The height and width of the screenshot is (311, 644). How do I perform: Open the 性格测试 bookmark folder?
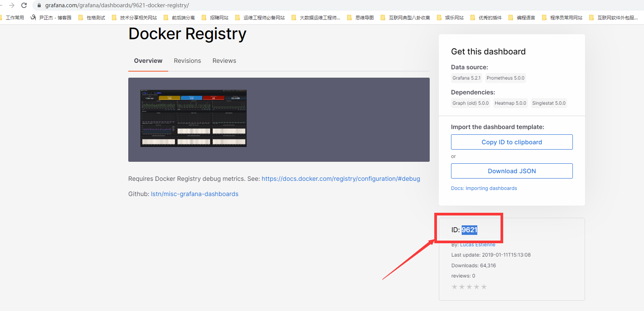pyautogui.click(x=92, y=18)
